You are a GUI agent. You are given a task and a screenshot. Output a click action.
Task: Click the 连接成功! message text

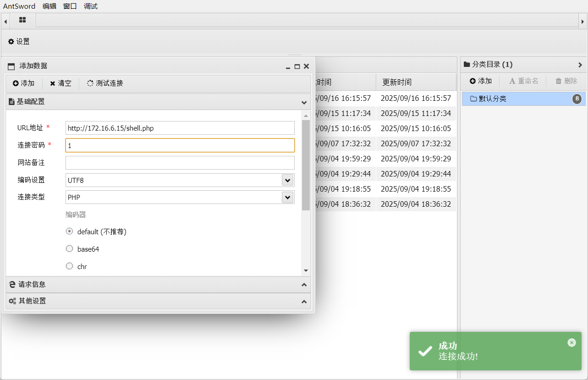[458, 356]
